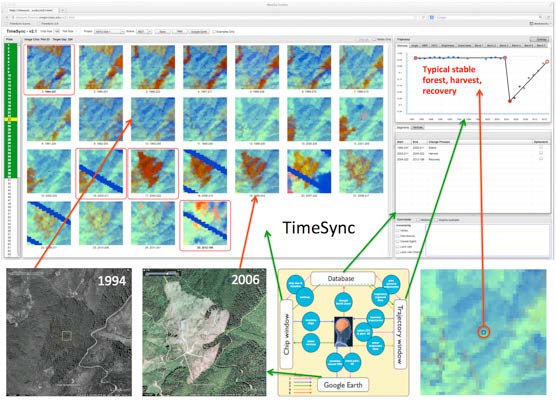
Task: Select the yellow-highlighted plot in the Plots list
Action: pos(10,120)
